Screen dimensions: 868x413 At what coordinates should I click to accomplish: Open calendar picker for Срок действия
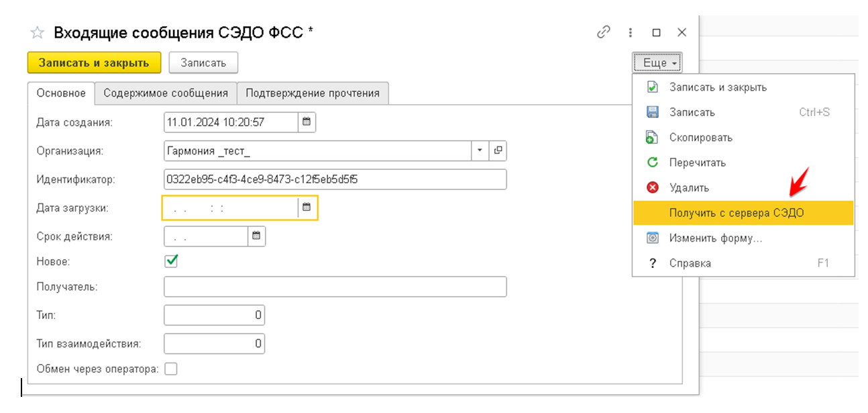(x=256, y=236)
